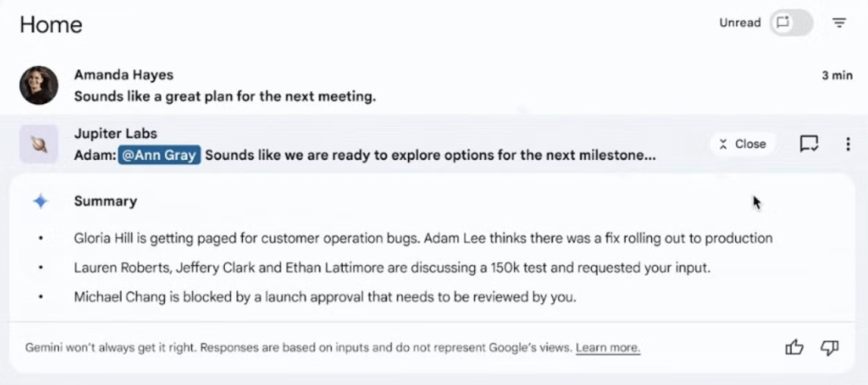Select the Home heading
Image resolution: width=868 pixels, height=385 pixels.
pyautogui.click(x=51, y=24)
